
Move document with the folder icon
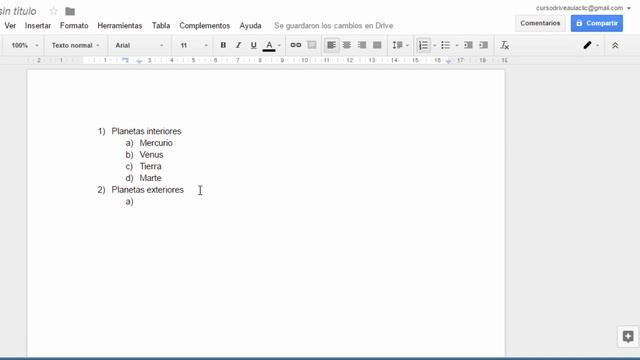tap(70, 11)
